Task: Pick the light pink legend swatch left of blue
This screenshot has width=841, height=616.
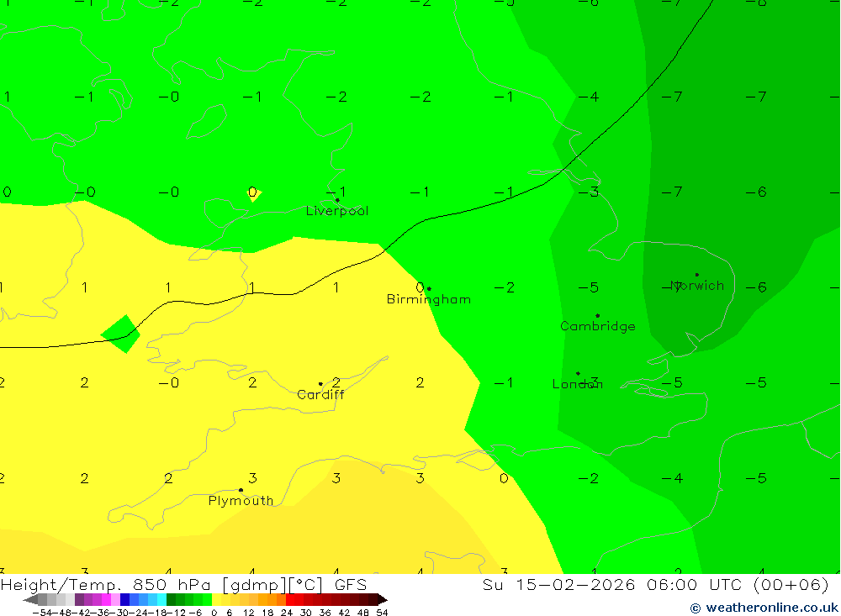Action: click(x=115, y=600)
